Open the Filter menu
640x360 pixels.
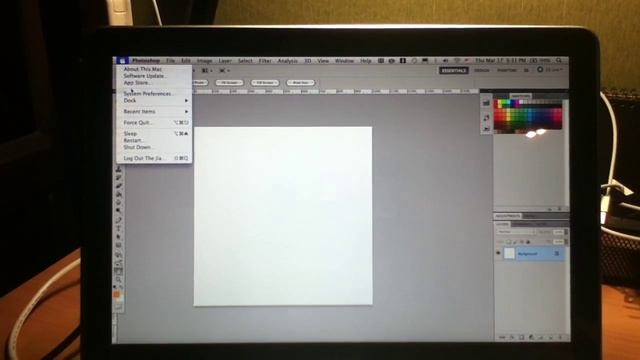pyautogui.click(x=265, y=61)
